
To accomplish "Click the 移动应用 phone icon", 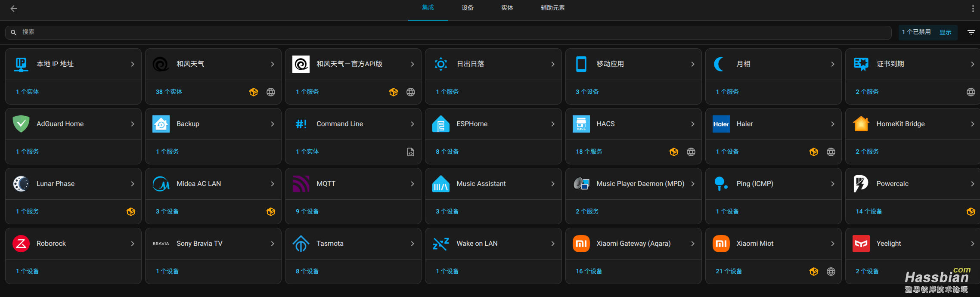I will point(581,64).
